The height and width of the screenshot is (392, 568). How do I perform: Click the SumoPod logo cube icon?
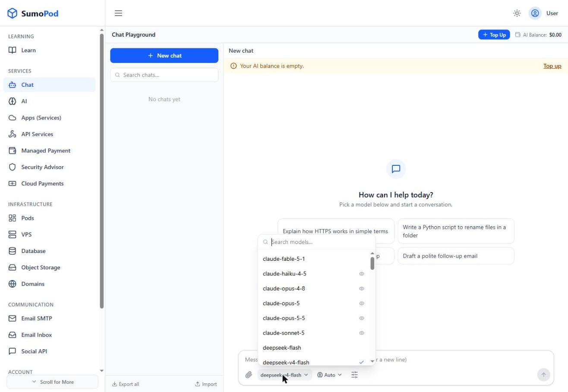(13, 13)
